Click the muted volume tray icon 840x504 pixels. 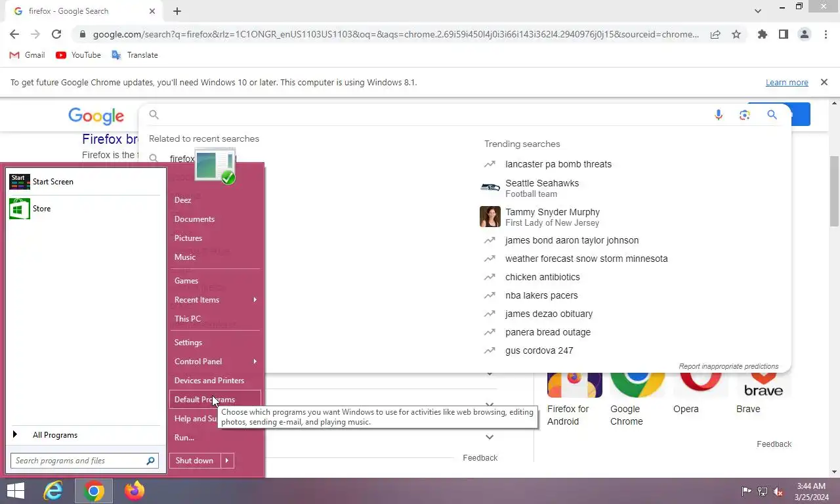click(x=779, y=491)
